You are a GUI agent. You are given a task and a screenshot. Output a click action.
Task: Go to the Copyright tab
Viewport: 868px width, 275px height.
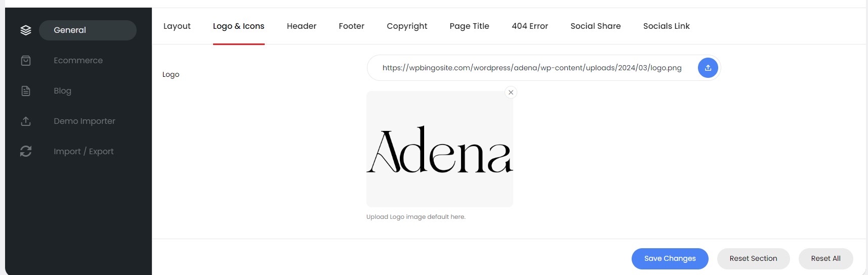pos(406,26)
